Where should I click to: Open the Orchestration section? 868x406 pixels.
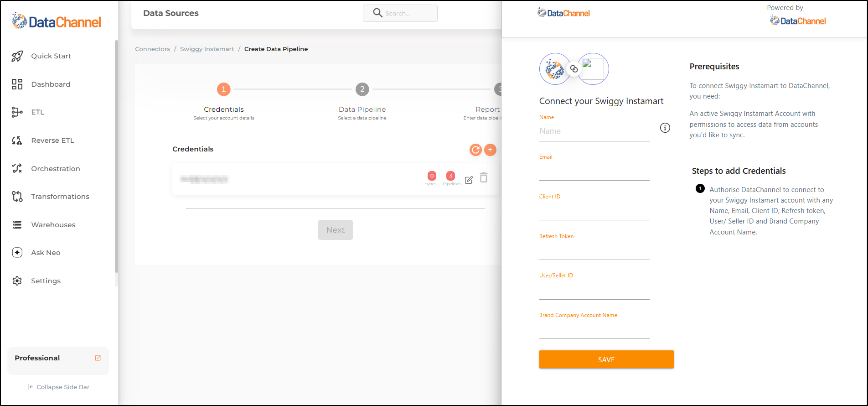tap(56, 169)
